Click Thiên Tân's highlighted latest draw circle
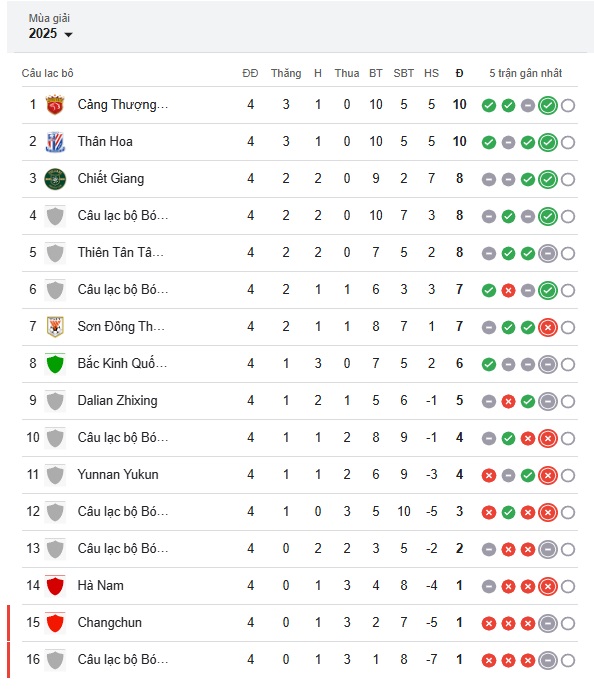This screenshot has height=689, width=594. (x=548, y=254)
